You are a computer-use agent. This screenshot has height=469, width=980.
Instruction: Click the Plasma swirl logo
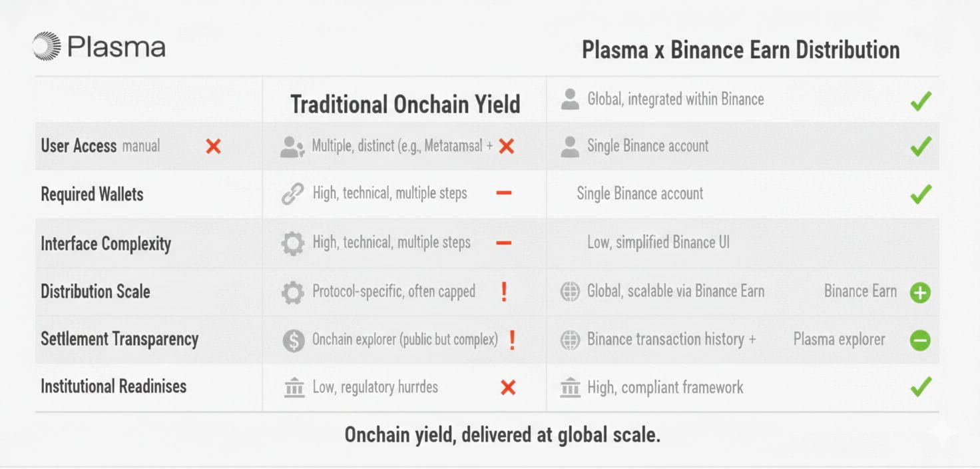coord(47,47)
